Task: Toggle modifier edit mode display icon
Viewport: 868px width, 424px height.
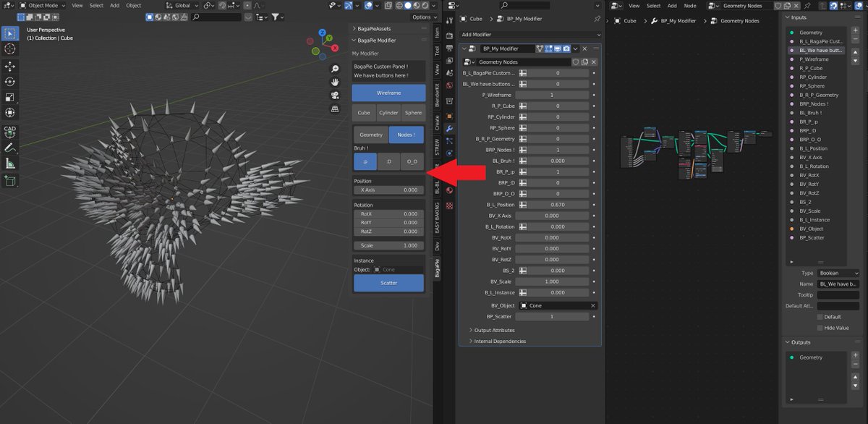Action: click(549, 48)
